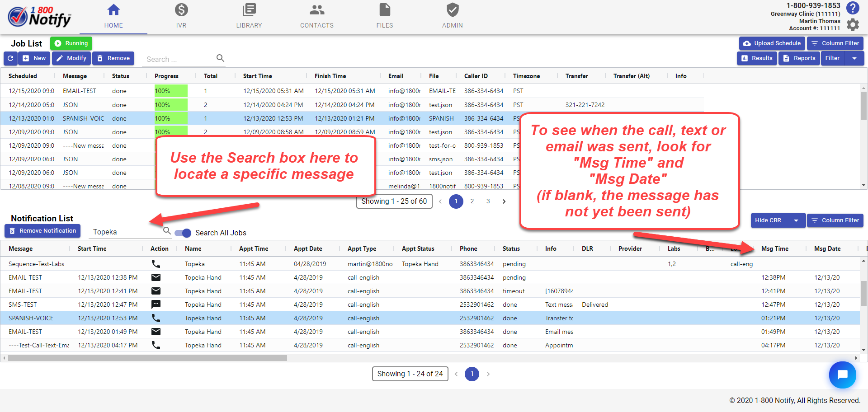Click the SMS action icon for SMS-TEST

click(x=156, y=304)
